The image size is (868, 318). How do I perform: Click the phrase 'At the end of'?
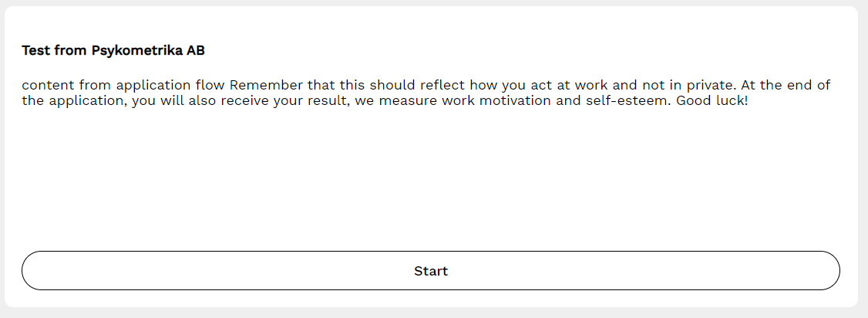(x=790, y=85)
